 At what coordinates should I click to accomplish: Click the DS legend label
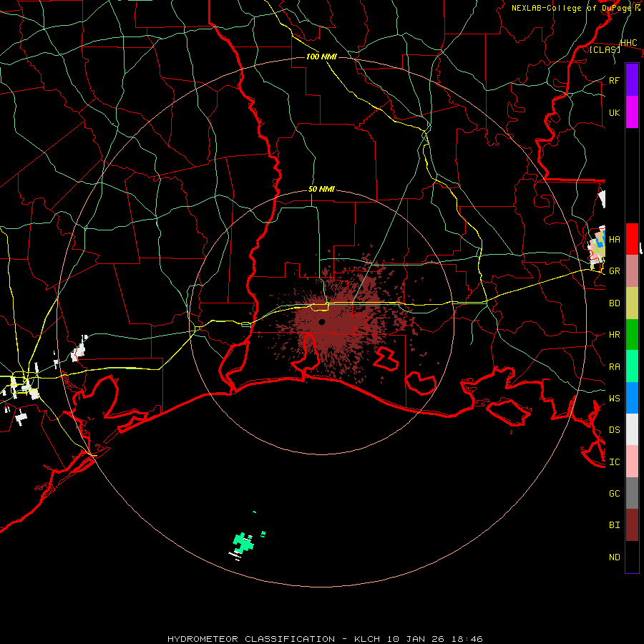click(x=614, y=429)
